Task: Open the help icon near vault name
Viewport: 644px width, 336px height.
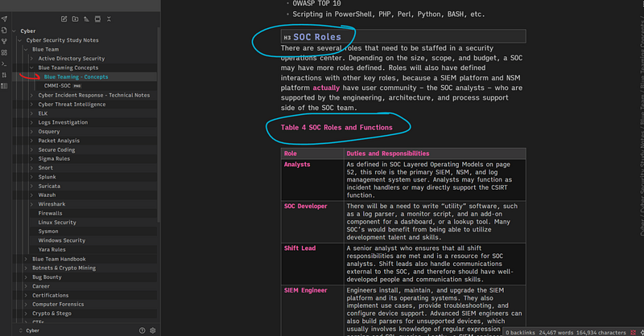Action: (x=142, y=330)
